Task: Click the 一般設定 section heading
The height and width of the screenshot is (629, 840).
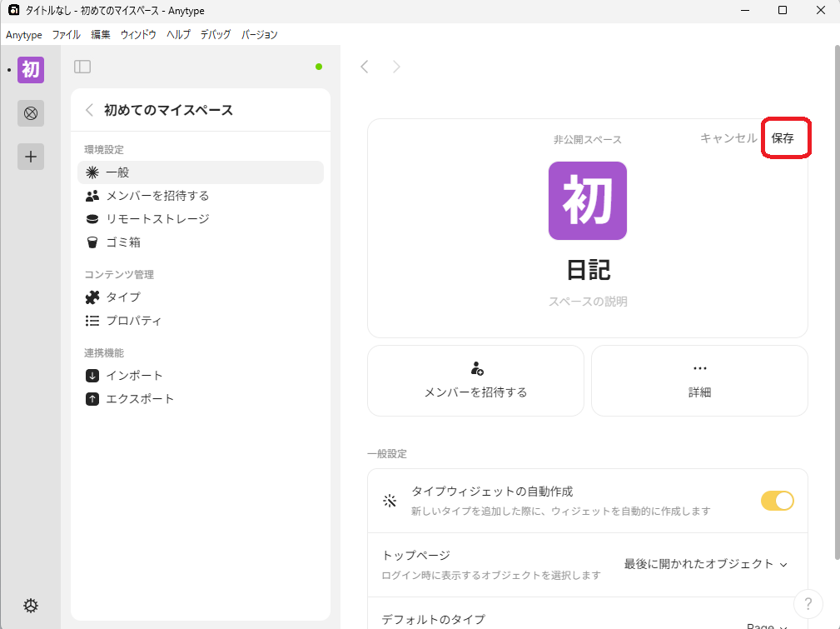Action: click(387, 454)
